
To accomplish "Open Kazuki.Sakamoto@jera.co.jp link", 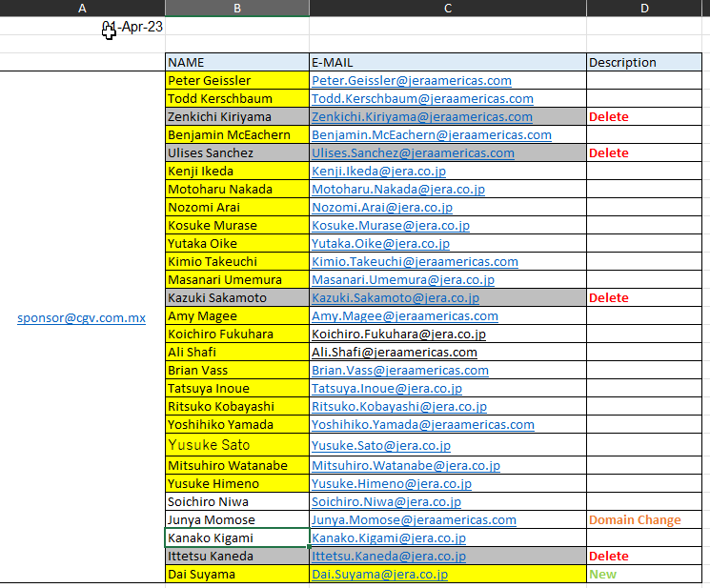I will 396,298.
